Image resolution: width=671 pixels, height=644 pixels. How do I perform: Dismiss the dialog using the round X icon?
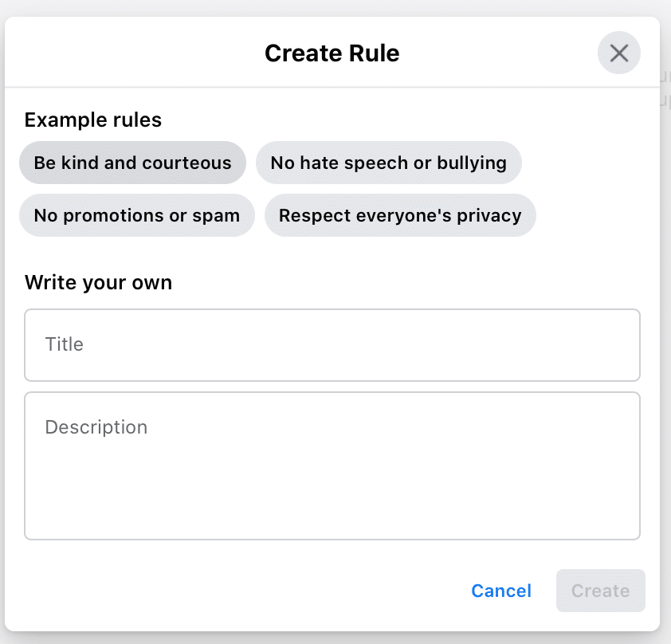coord(619,53)
